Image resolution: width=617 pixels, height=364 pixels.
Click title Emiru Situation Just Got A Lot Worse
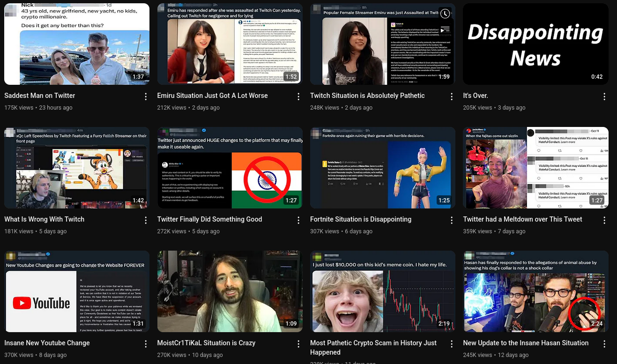tap(213, 96)
